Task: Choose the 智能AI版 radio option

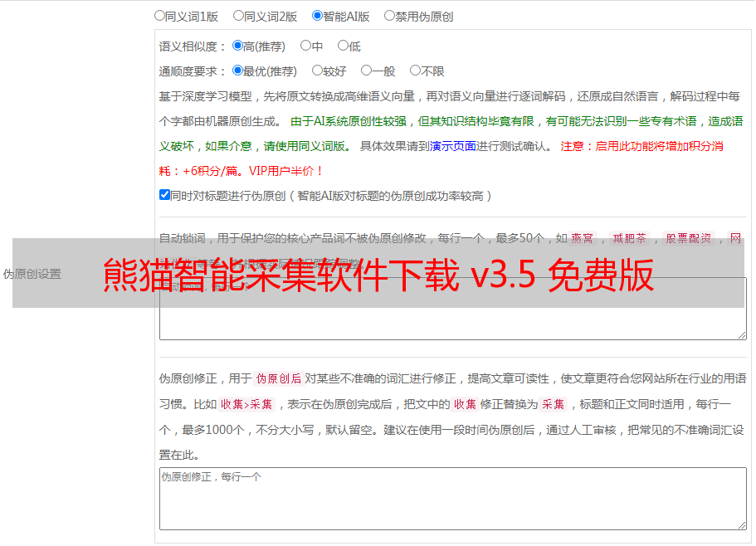Action: point(317,16)
